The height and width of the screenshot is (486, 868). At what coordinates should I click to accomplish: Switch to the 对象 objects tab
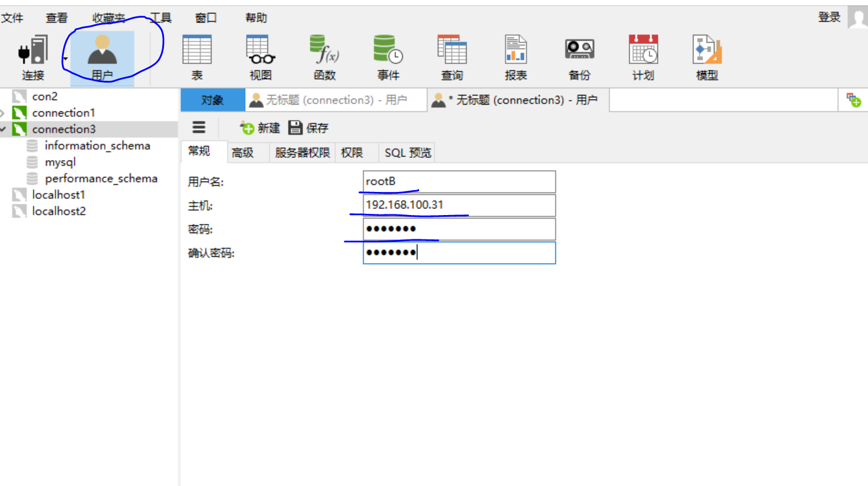(x=213, y=100)
